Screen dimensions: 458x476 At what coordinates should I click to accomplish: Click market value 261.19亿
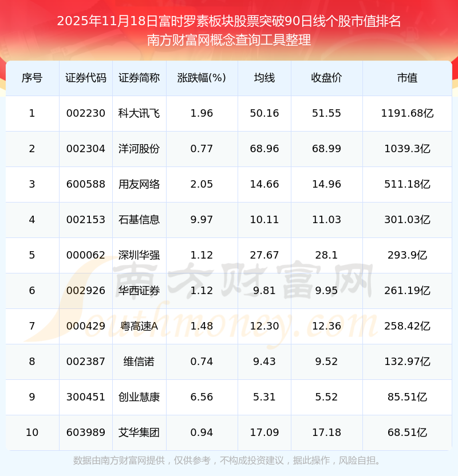[407, 291]
